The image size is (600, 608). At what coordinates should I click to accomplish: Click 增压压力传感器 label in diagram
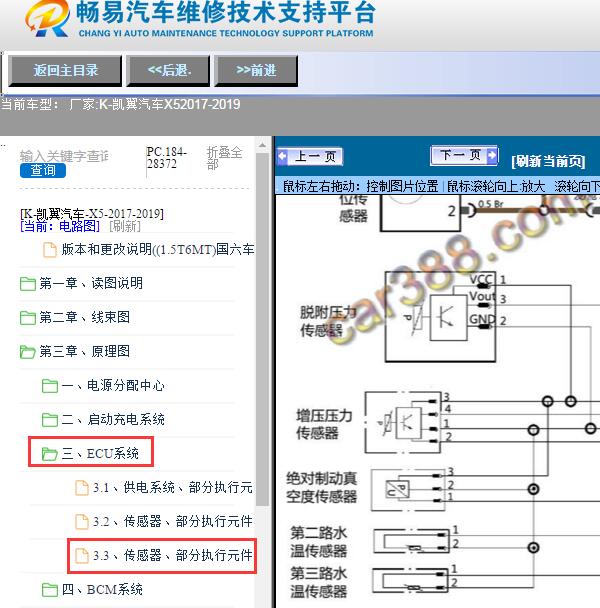(x=324, y=424)
